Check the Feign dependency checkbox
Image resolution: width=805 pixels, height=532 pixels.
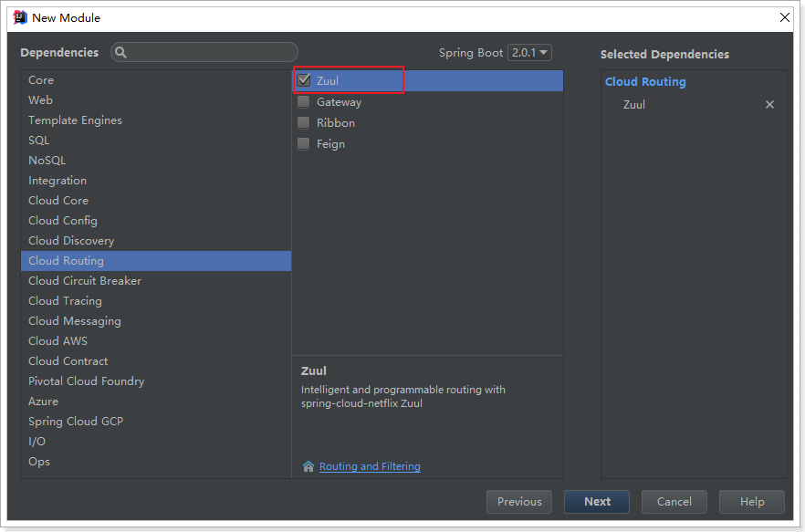coord(304,144)
